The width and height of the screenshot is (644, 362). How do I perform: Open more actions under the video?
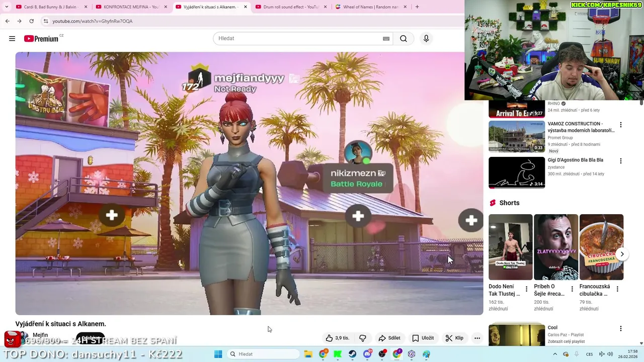click(477, 338)
